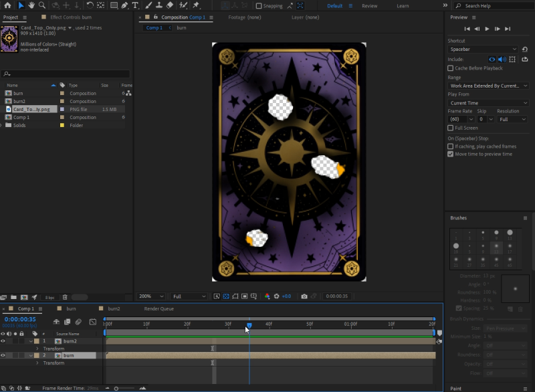This screenshot has width=535, height=392.
Task: Toggle the transparency grid in viewer
Action: pyautogui.click(x=226, y=296)
